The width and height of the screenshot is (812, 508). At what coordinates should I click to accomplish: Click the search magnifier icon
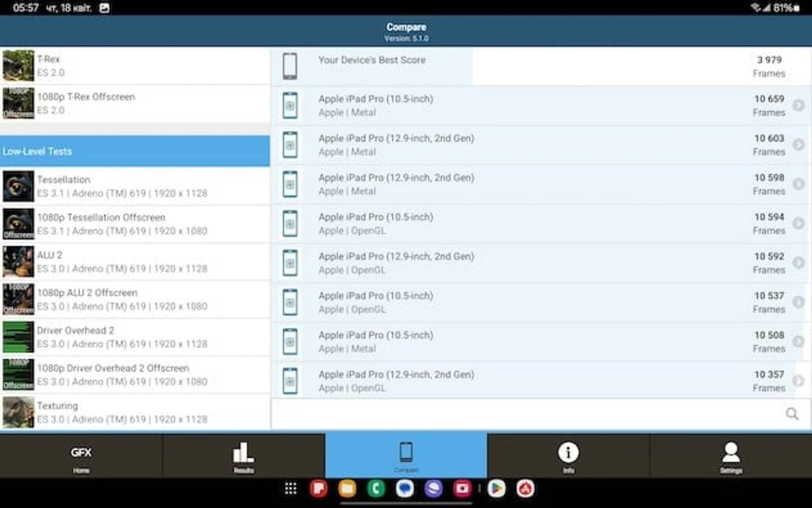792,414
